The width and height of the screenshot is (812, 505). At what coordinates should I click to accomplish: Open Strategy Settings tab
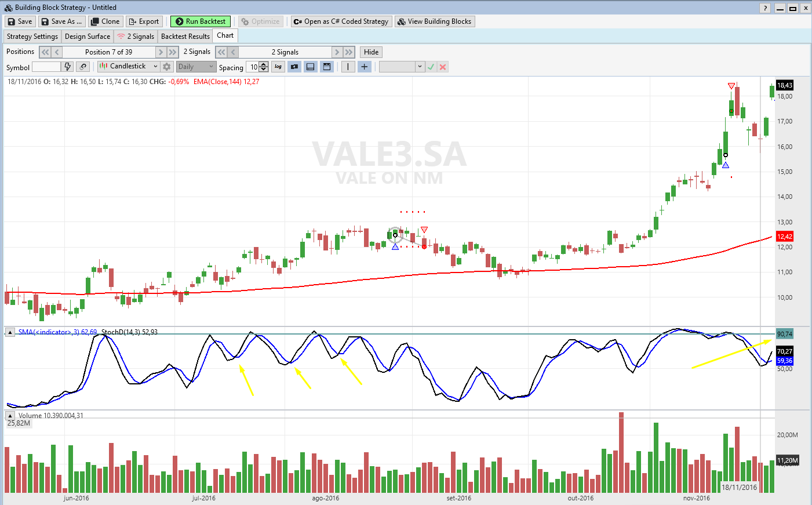pos(32,36)
